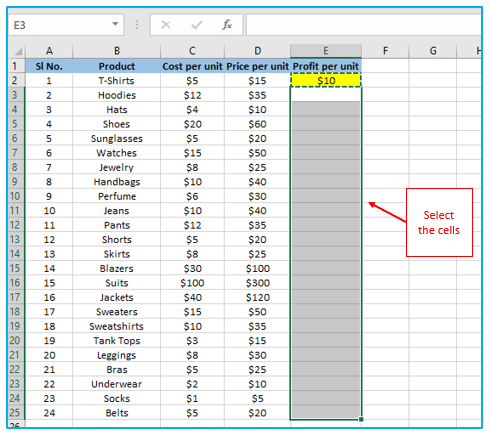Select the yellow $10 cell in E2
Image resolution: width=490 pixels, height=436 pixels.
point(326,80)
